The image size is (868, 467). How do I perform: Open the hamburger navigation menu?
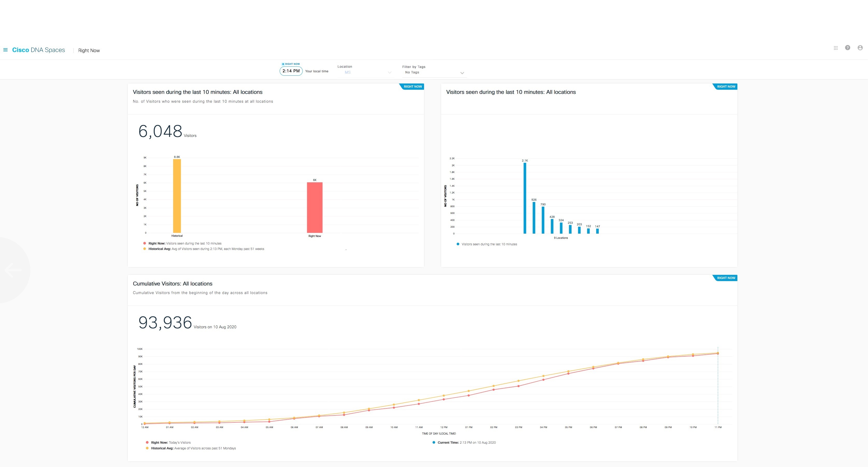click(x=5, y=50)
